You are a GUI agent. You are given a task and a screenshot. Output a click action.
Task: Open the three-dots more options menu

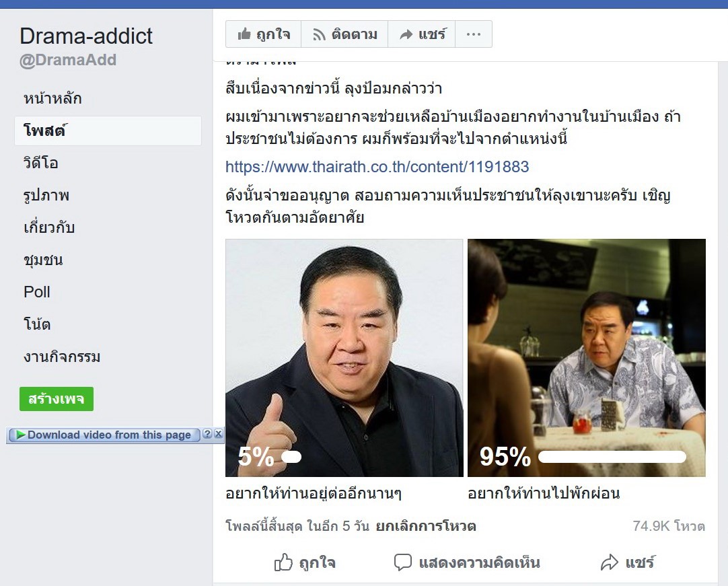pos(474,34)
